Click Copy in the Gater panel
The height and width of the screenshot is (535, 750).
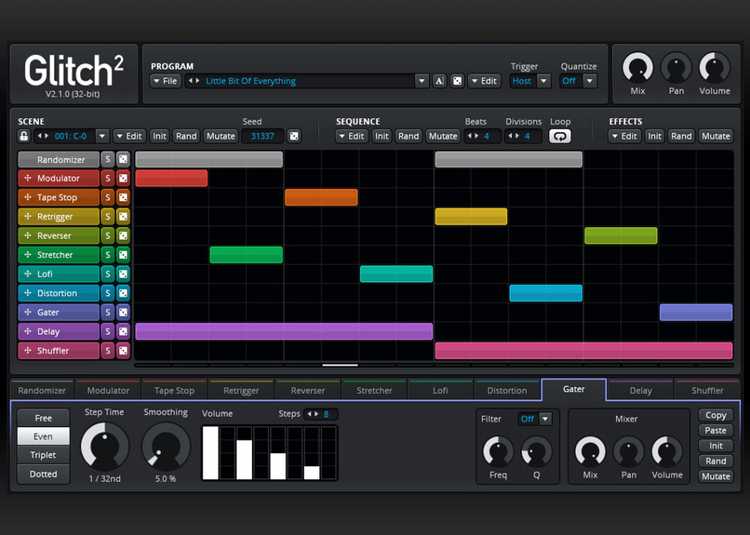(x=715, y=415)
